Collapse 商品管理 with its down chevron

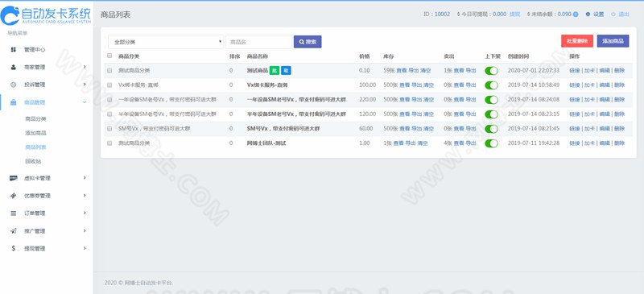[x=85, y=102]
